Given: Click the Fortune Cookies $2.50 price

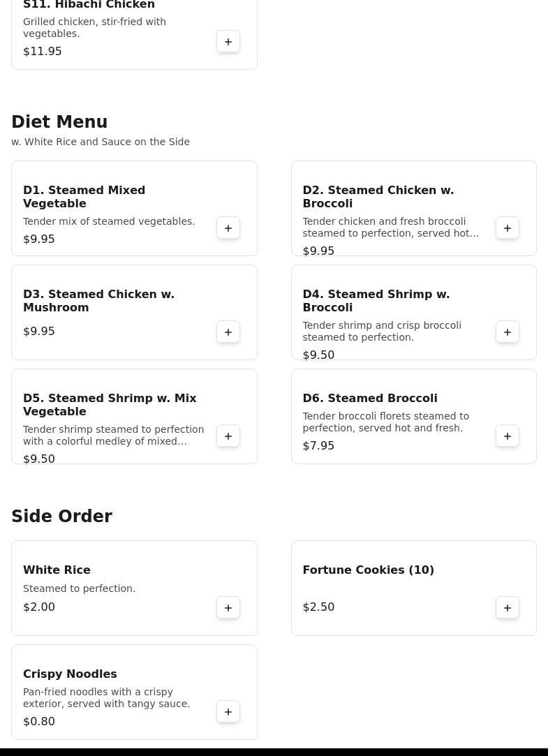Looking at the screenshot, I should (x=318, y=607).
